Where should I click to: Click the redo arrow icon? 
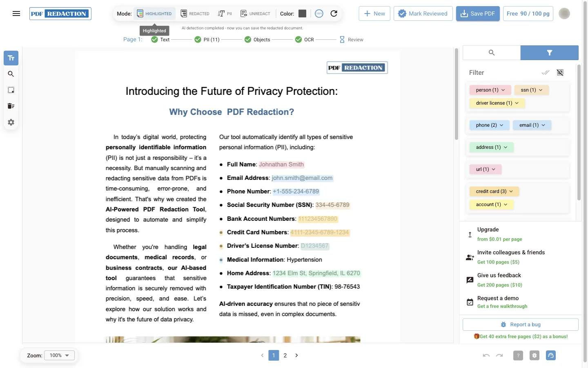tap(499, 355)
